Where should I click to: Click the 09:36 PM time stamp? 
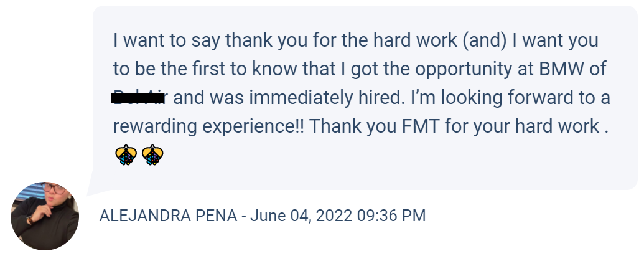[x=391, y=216]
